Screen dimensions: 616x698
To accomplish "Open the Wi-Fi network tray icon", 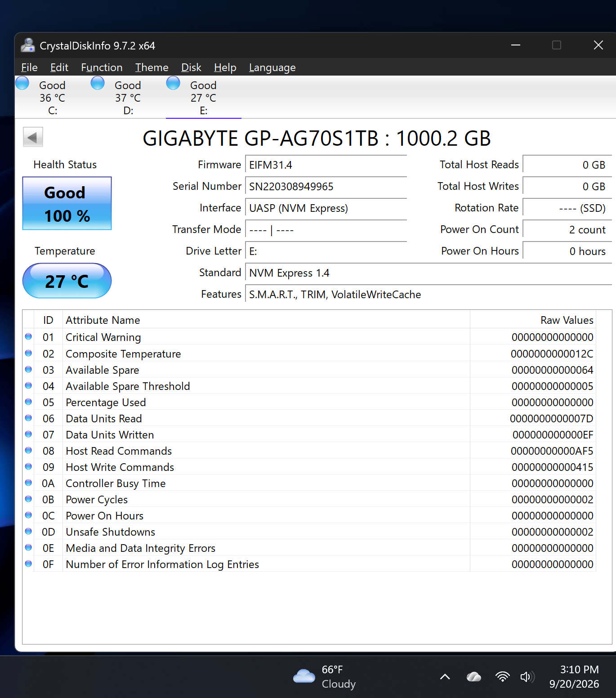I will pyautogui.click(x=502, y=677).
